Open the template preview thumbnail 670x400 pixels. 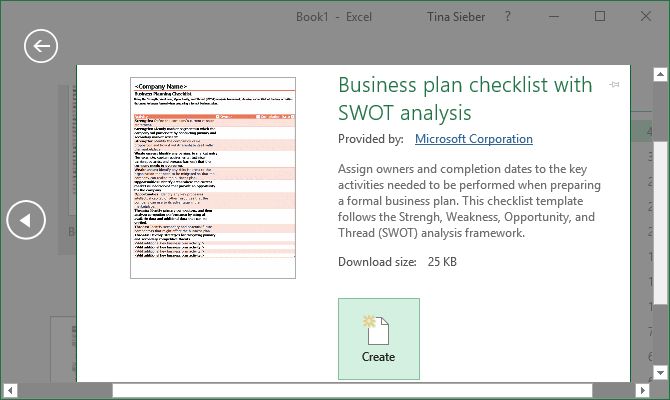213,178
